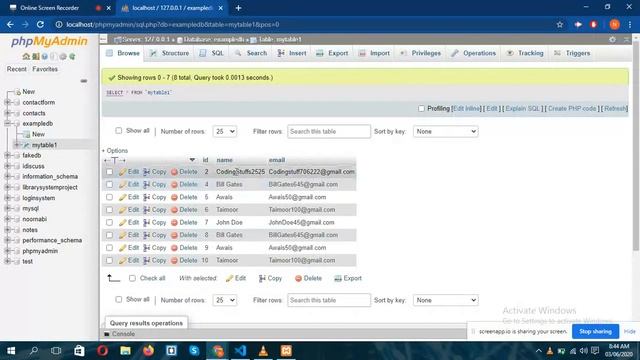The width and height of the screenshot is (640, 360).
Task: Expand the mysql database node
Action: [7, 208]
